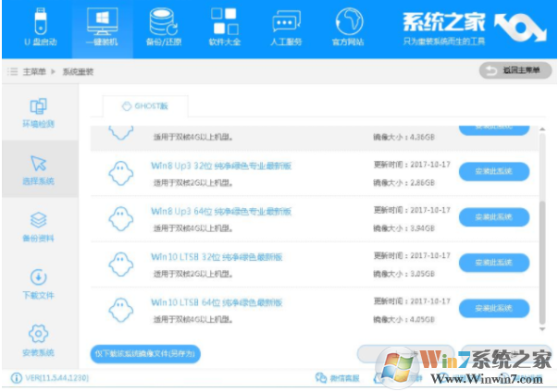Click ghost icon of Win8 Up3 32位 row
Screen dimensions: 558x392
(121, 173)
